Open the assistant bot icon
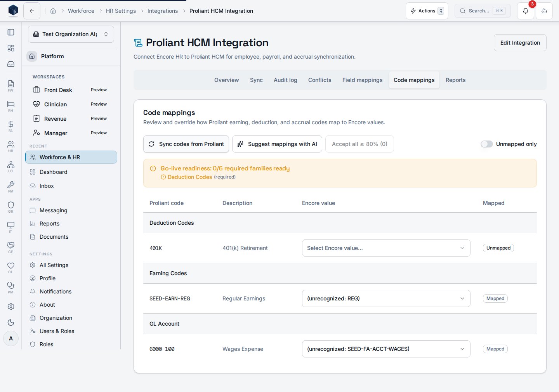 click(544, 11)
